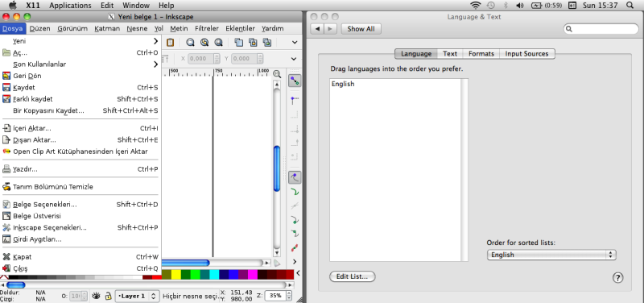The height and width of the screenshot is (303, 644).
Task: Click the zoom percentage stepper arrows
Action: [290, 296]
